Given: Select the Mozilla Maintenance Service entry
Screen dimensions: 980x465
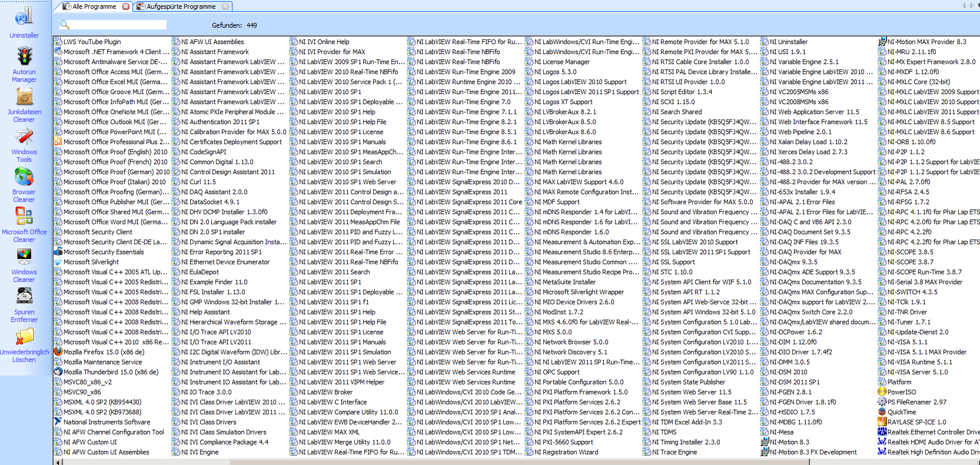Looking at the screenshot, I should coord(102,362).
